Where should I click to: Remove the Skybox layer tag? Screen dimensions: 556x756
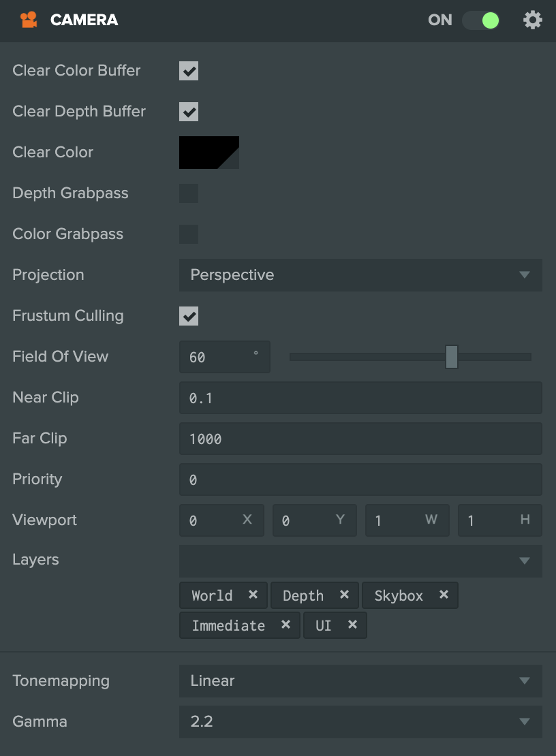444,595
